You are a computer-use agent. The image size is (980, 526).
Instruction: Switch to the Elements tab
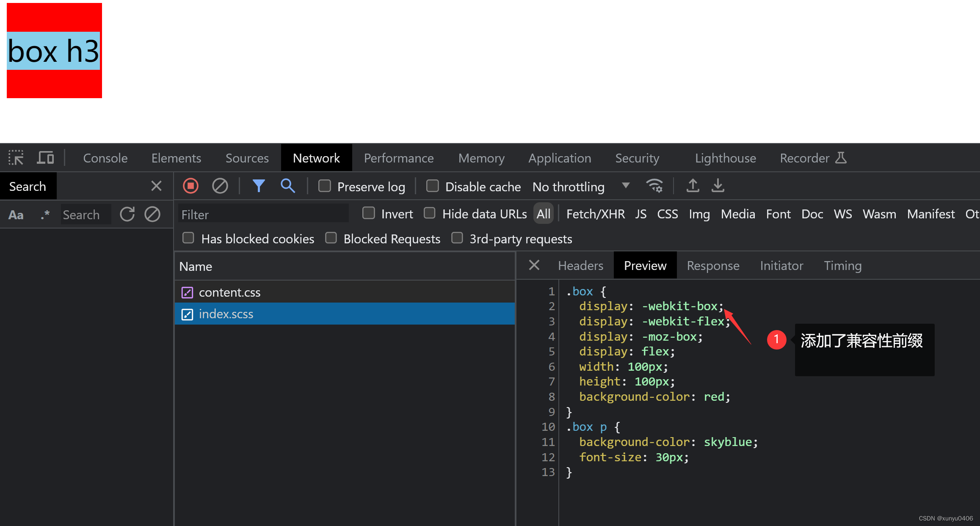tap(176, 158)
